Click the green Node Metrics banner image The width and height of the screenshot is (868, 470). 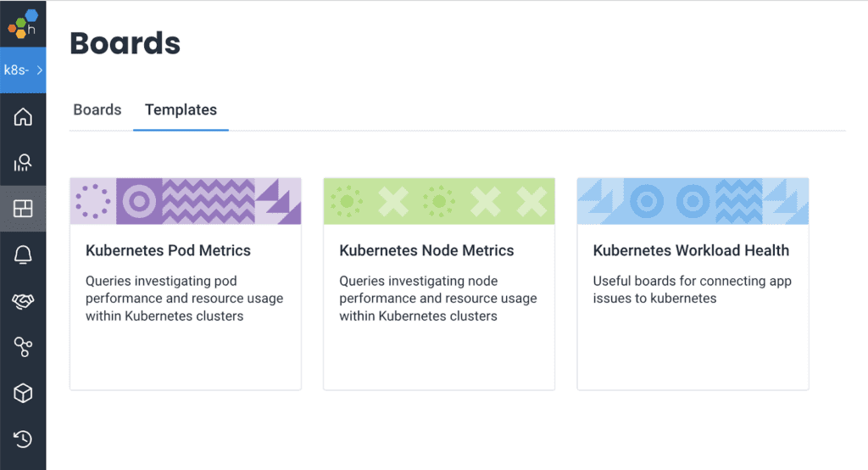pyautogui.click(x=439, y=201)
